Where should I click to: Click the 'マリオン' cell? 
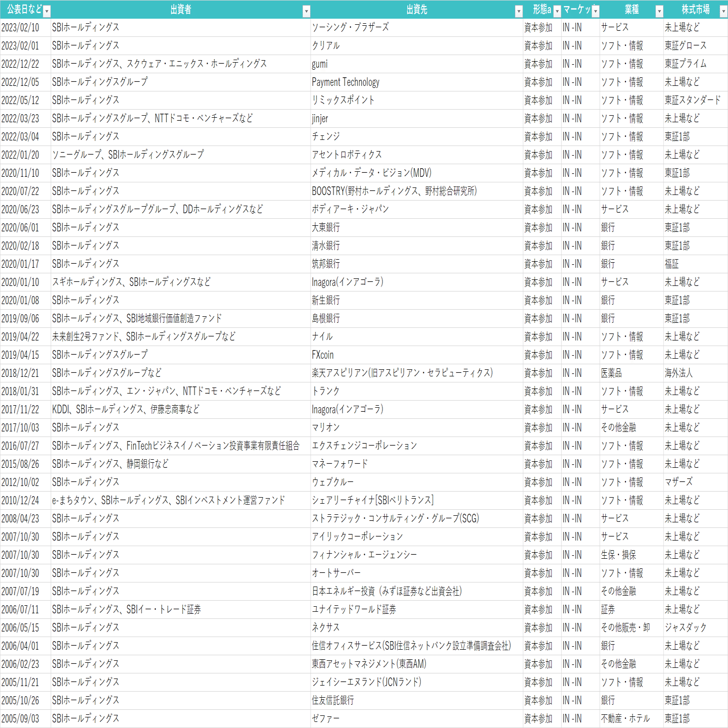417,428
